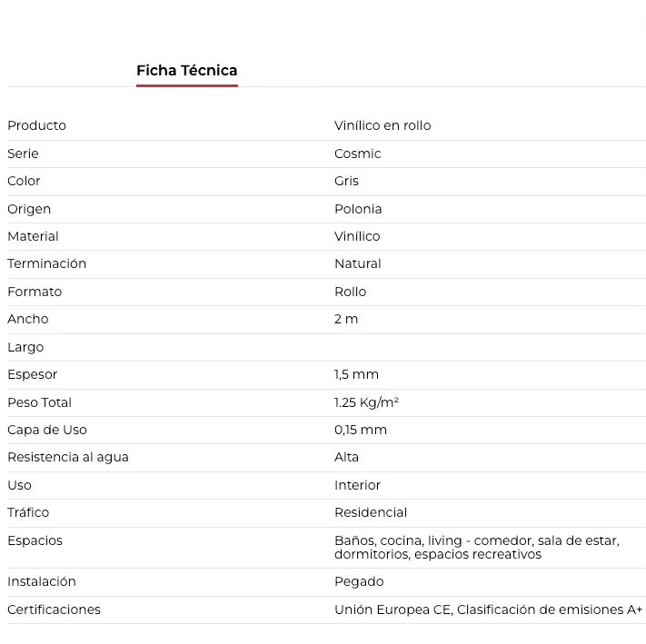Click the Vinílico en rollo value
The image size is (646, 644).
click(383, 125)
